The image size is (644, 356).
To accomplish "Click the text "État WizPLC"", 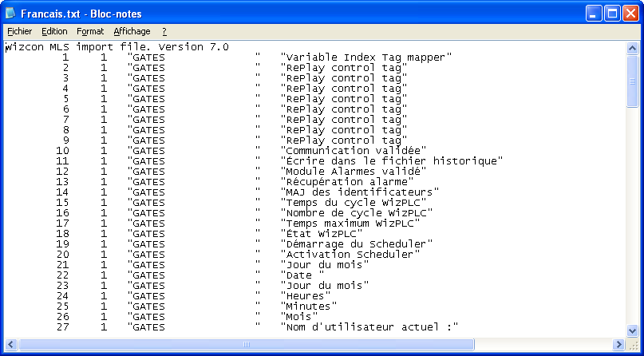I will coord(321,234).
